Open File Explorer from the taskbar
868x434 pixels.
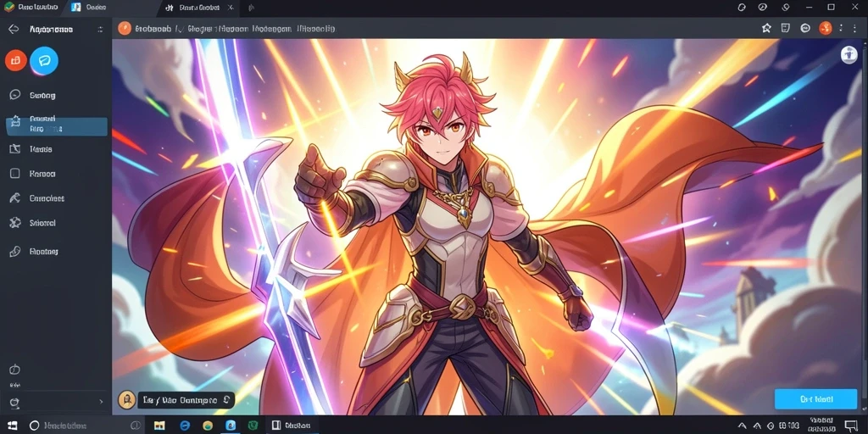click(x=159, y=426)
